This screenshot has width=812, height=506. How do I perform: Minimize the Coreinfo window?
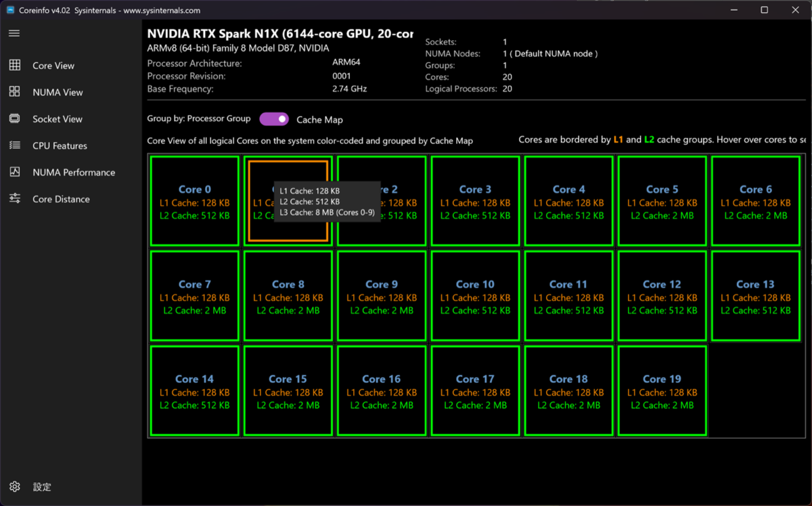point(734,10)
